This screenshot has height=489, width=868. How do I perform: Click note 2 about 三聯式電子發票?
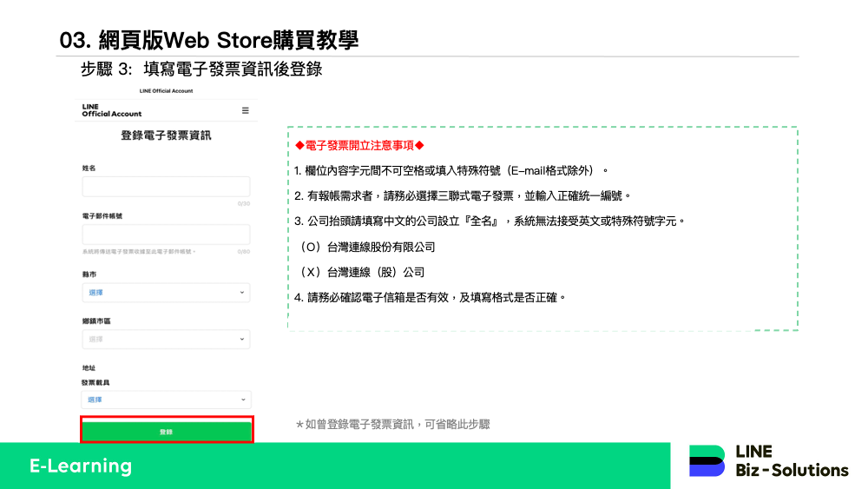462,195
